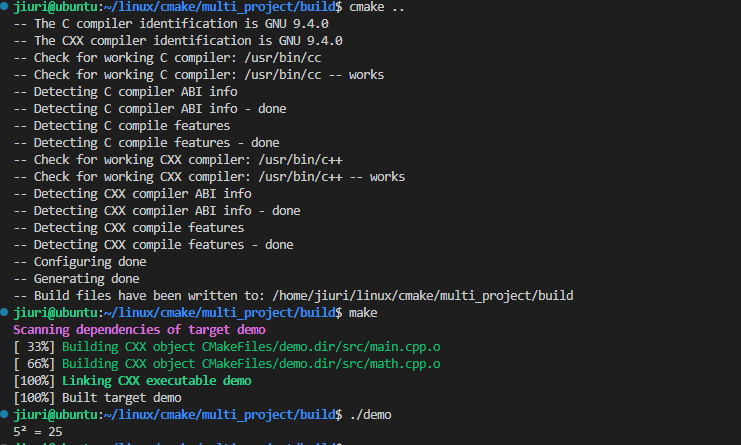Image resolution: width=741 pixels, height=445 pixels.
Task: Click the line 'The CXX compiler identification is GNU 9.4.0'
Action: [x=178, y=41]
